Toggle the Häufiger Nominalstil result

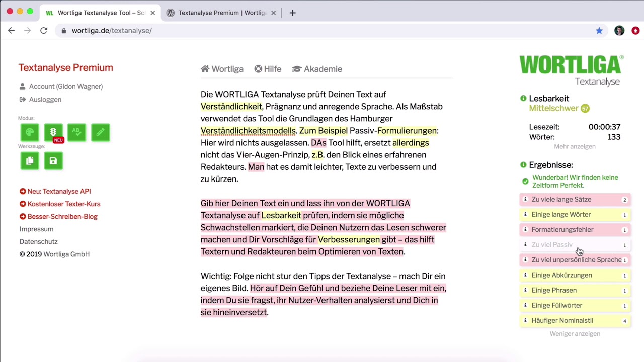575,320
